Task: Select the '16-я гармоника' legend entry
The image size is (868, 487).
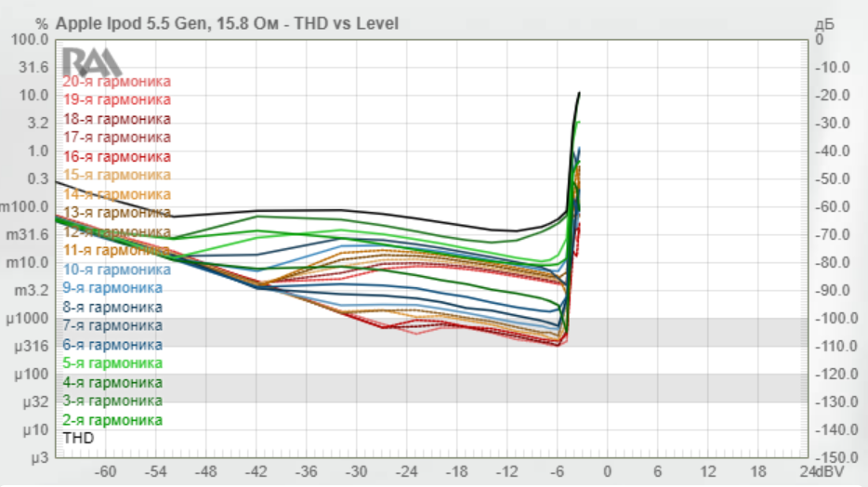Action: pyautogui.click(x=116, y=157)
